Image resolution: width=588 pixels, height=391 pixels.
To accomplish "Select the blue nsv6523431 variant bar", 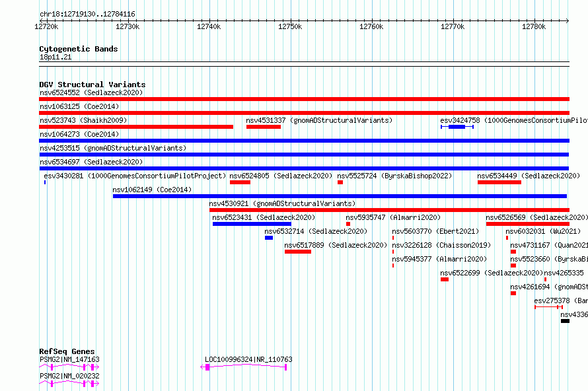I will pyautogui.click(x=252, y=224).
